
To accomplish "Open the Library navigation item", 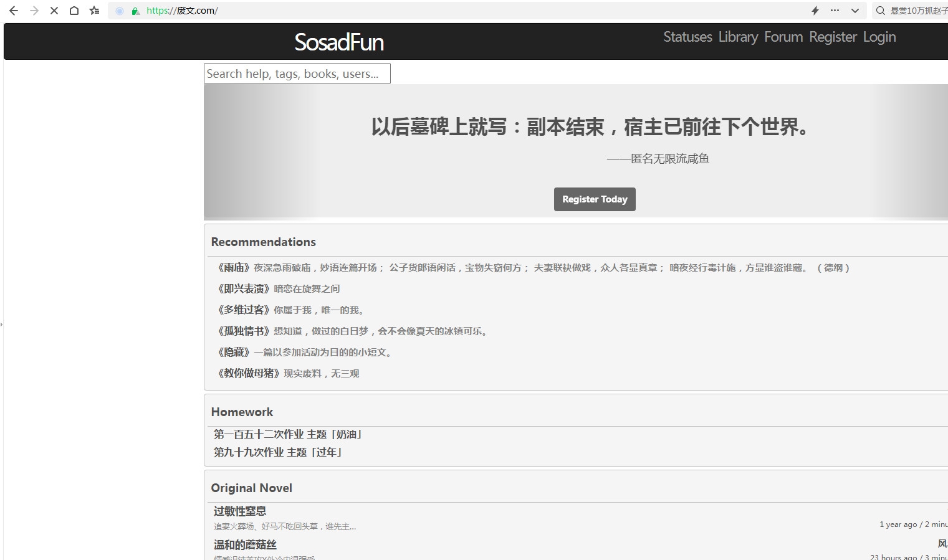I will pos(738,37).
